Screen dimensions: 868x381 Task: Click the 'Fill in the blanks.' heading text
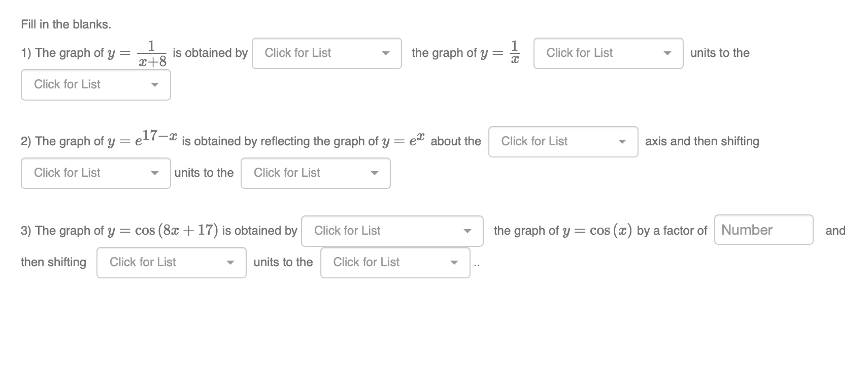(66, 24)
